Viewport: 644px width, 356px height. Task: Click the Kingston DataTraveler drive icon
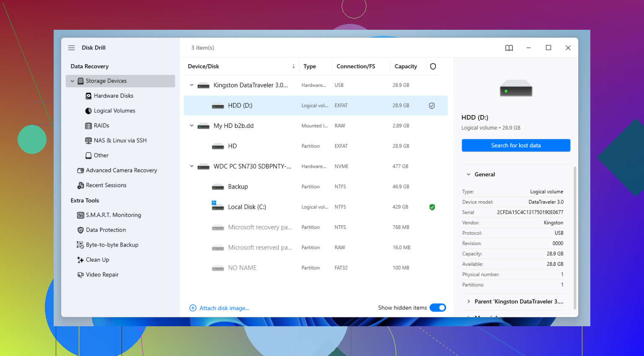pos(203,86)
